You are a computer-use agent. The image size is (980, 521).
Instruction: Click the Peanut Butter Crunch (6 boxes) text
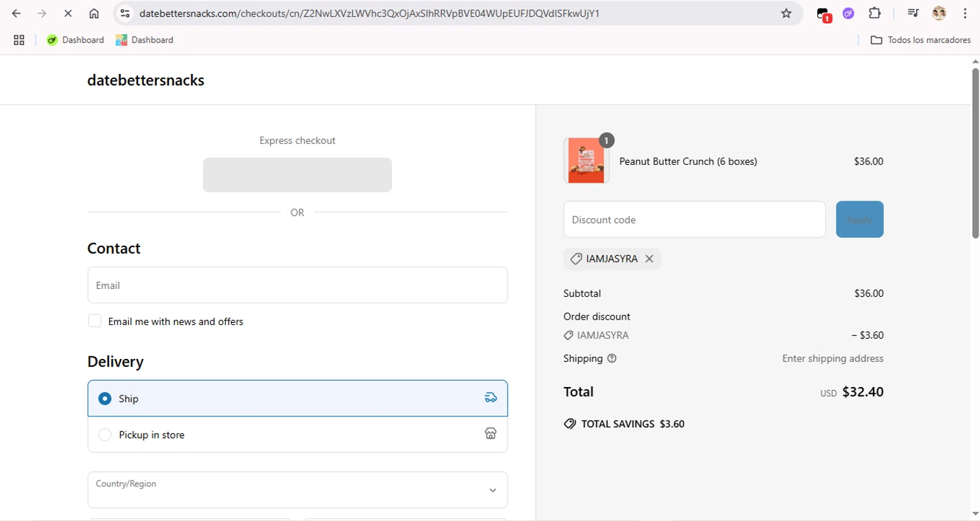tap(688, 161)
